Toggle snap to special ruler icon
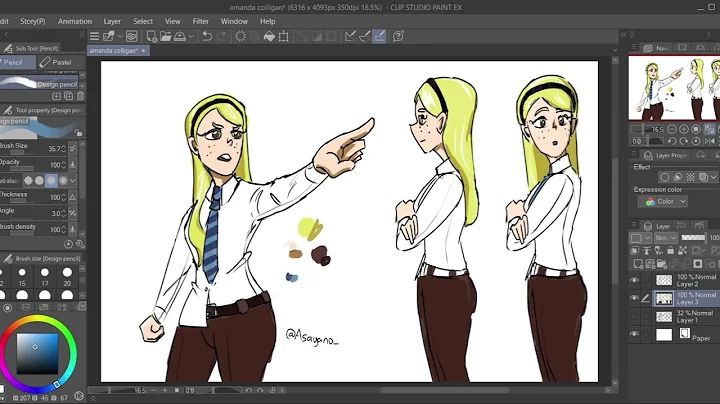This screenshot has height=404, width=720. tap(365, 36)
